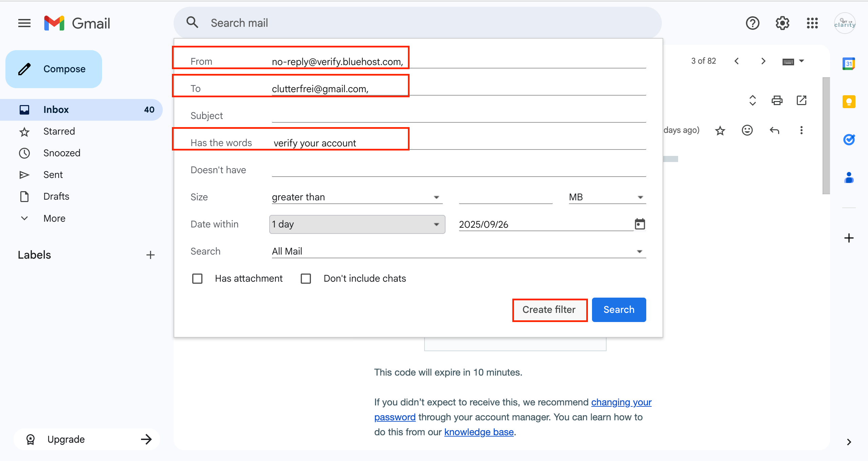Click the print all icon
Viewport: 868px width, 461px height.
(x=777, y=100)
